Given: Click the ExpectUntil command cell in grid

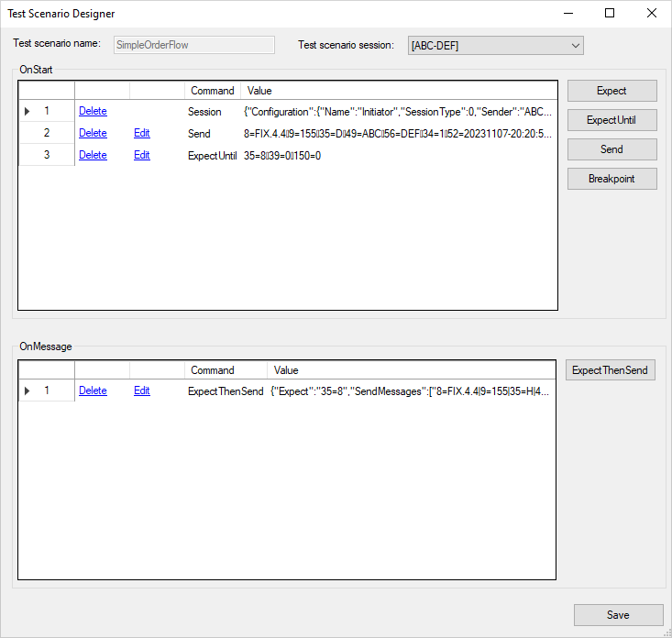Looking at the screenshot, I should tap(213, 155).
